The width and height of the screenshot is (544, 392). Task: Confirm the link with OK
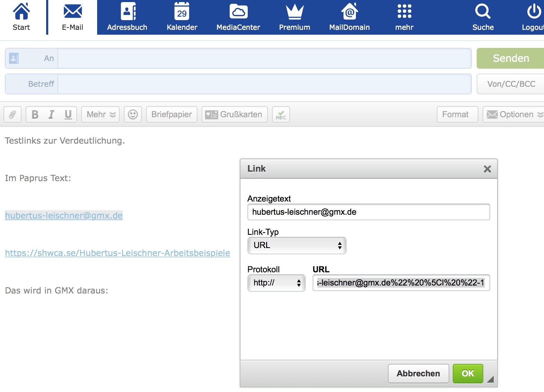[468, 374]
